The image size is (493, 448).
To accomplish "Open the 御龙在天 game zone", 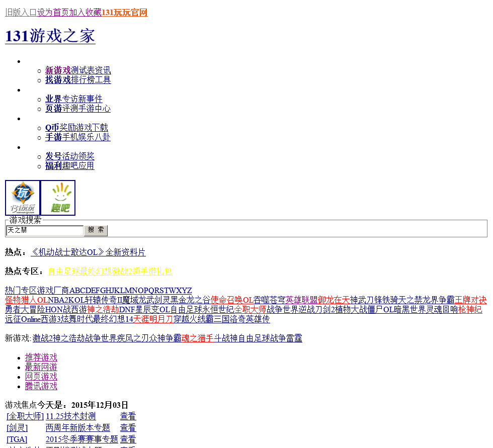I will 334,300.
